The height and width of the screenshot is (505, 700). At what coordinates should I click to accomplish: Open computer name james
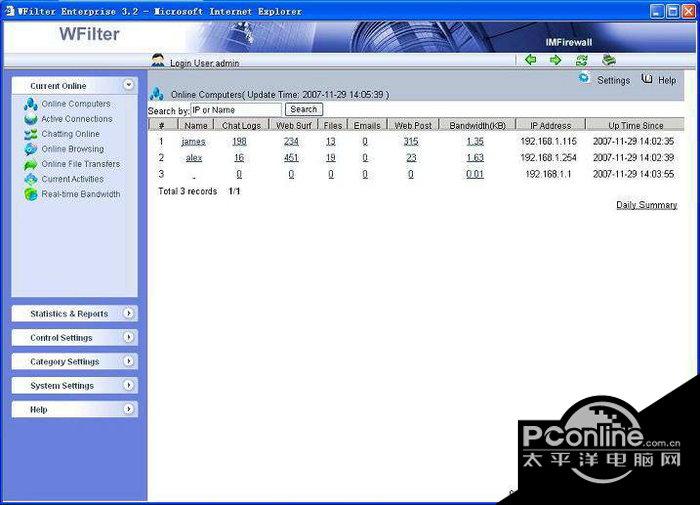click(x=193, y=142)
